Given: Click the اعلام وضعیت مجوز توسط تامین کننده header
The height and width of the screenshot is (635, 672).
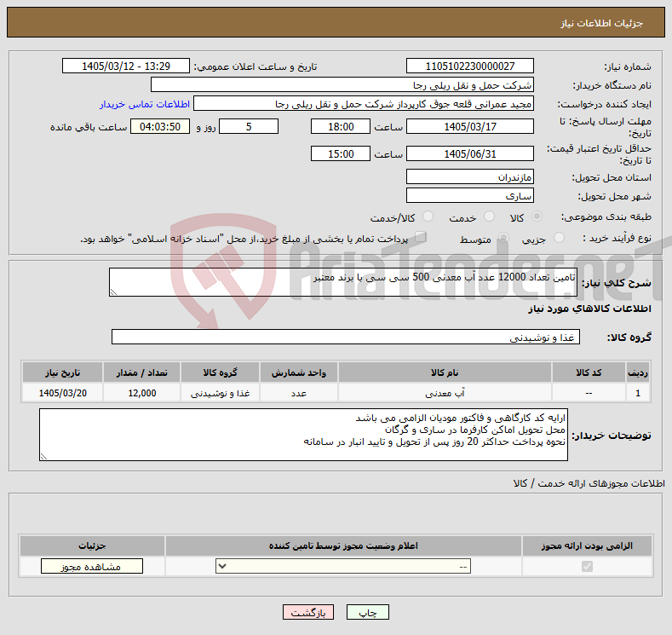Looking at the screenshot, I should [343, 546].
